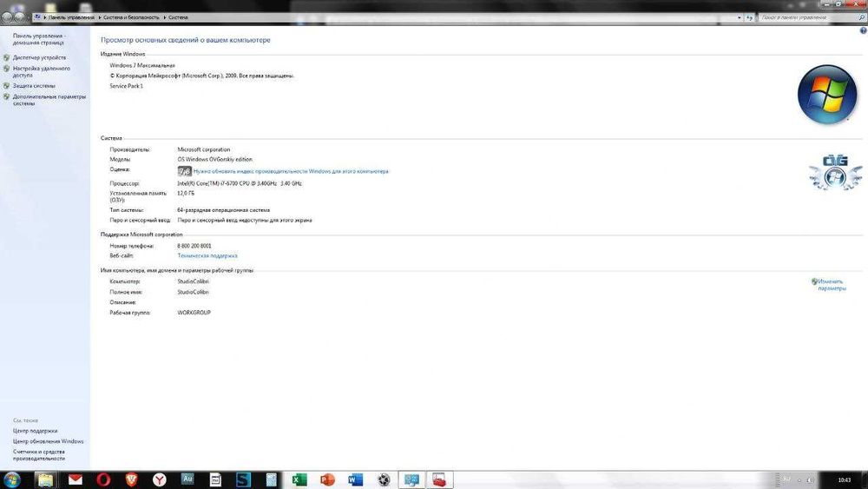868x489 pixels.
Task: Open Yandex Browser taskbar icon
Action: pos(160,479)
